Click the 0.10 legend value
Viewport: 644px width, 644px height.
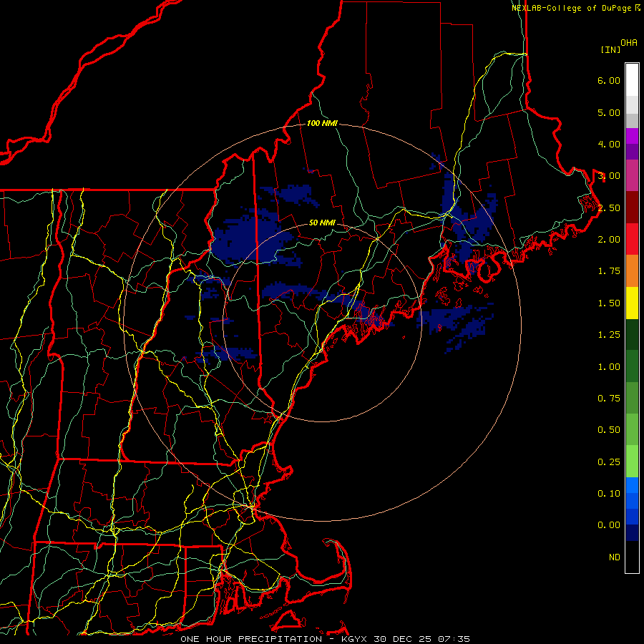coord(609,494)
